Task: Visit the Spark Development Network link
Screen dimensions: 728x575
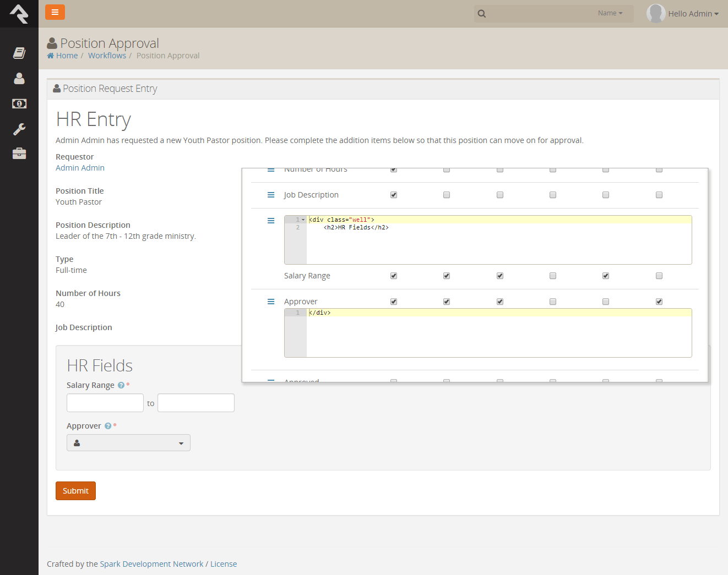Action: [151, 564]
